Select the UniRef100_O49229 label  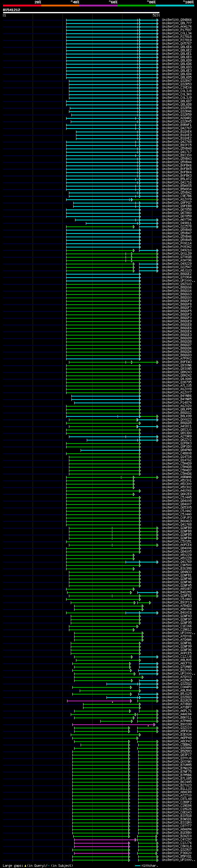(177, 264)
